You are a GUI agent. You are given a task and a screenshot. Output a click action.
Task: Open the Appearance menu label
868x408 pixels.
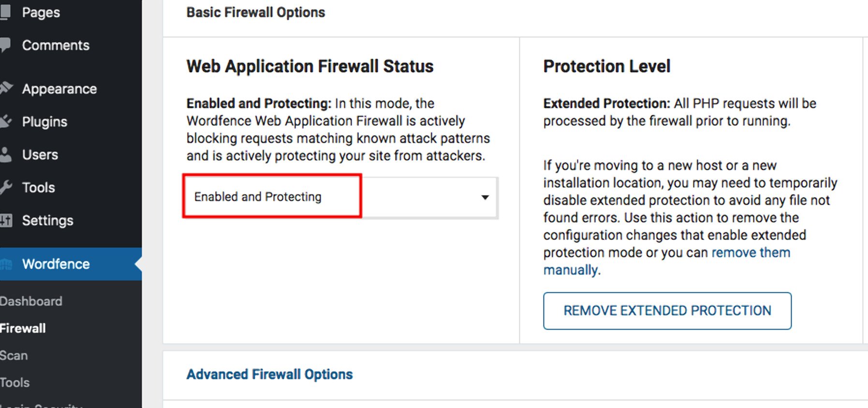(59, 89)
